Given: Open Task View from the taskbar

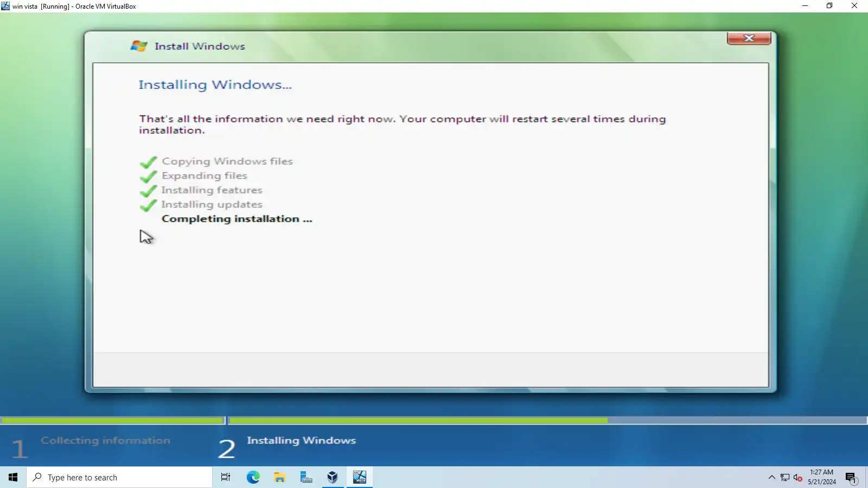Looking at the screenshot, I should [226, 477].
